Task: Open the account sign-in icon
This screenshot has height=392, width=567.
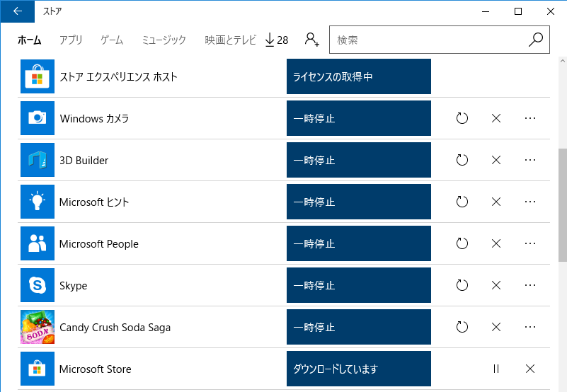Action: click(311, 40)
